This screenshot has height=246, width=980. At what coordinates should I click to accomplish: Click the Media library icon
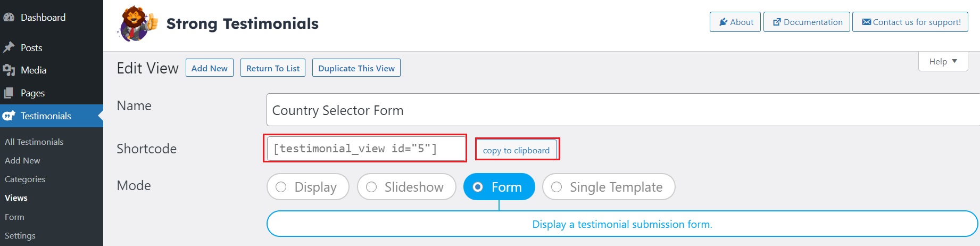(x=9, y=70)
